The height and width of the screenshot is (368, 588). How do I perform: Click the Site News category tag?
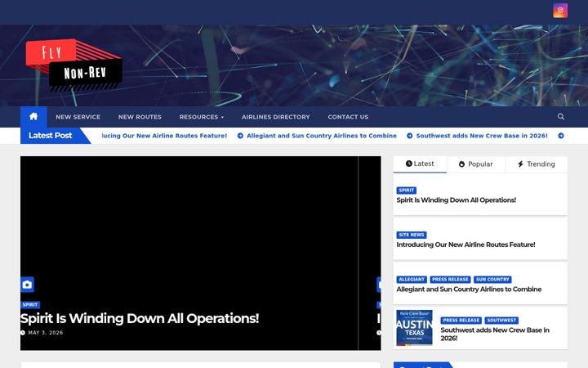pos(412,235)
